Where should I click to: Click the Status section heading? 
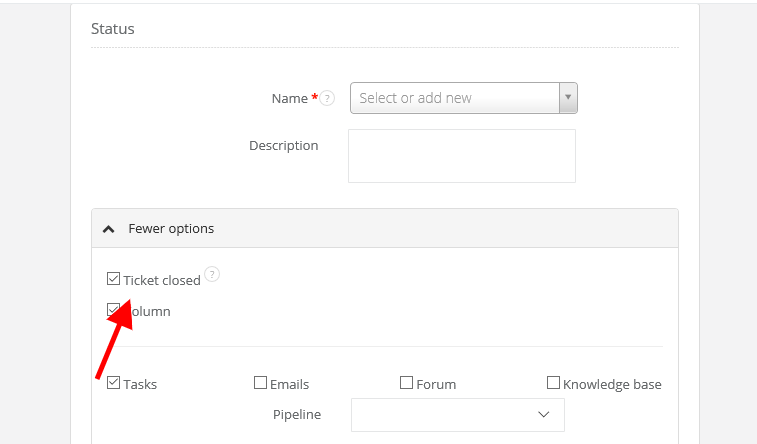pos(113,29)
